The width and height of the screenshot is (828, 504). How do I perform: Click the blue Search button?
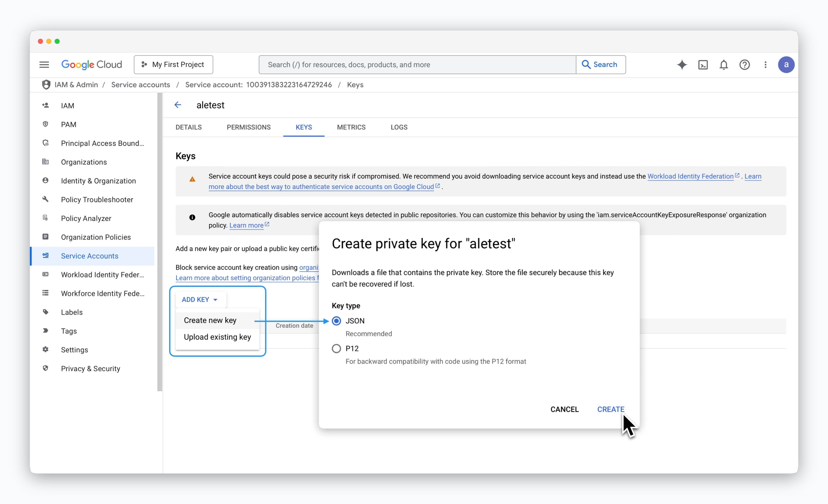(601, 64)
